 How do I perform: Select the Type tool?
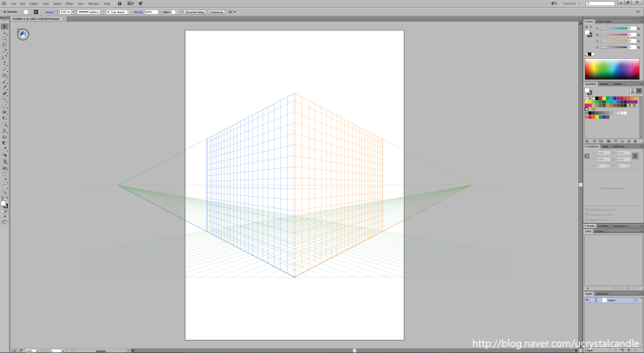(x=4, y=63)
